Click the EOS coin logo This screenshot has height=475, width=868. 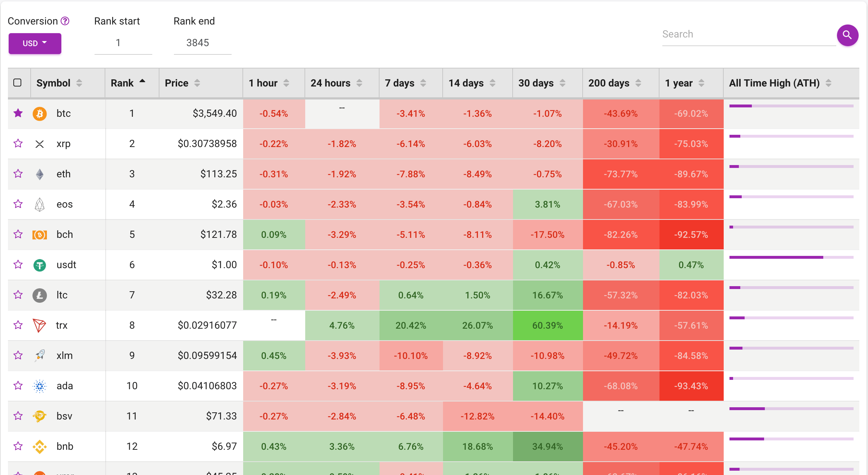(x=39, y=204)
